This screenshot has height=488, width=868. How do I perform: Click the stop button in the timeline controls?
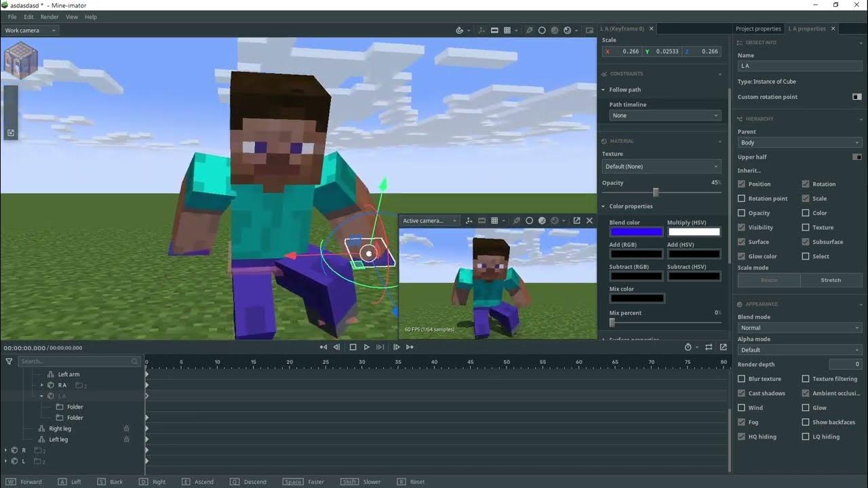coord(353,347)
